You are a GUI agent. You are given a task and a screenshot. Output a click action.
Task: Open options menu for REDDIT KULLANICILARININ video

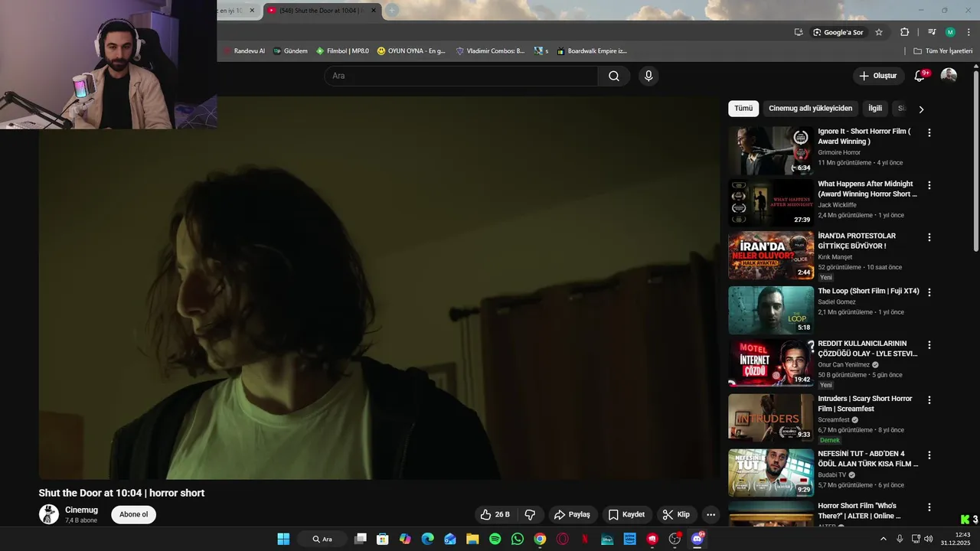point(929,345)
